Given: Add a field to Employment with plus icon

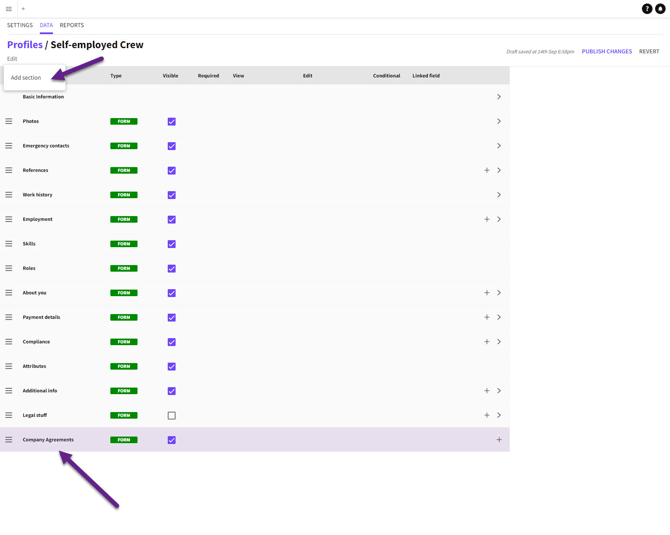Looking at the screenshot, I should (487, 219).
